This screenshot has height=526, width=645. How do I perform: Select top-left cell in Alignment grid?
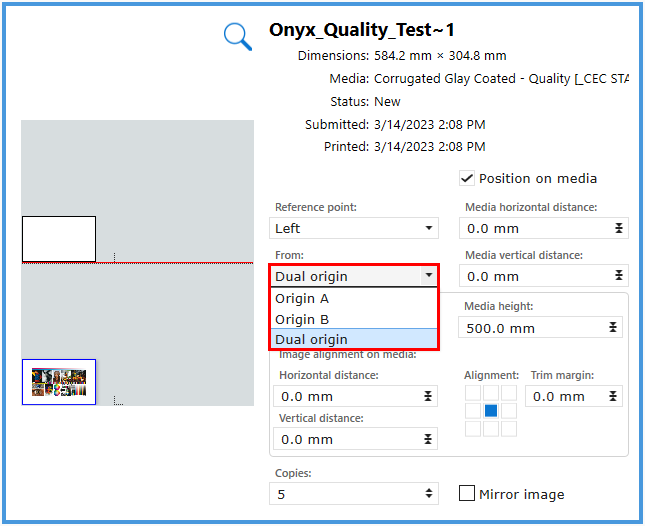tap(473, 393)
